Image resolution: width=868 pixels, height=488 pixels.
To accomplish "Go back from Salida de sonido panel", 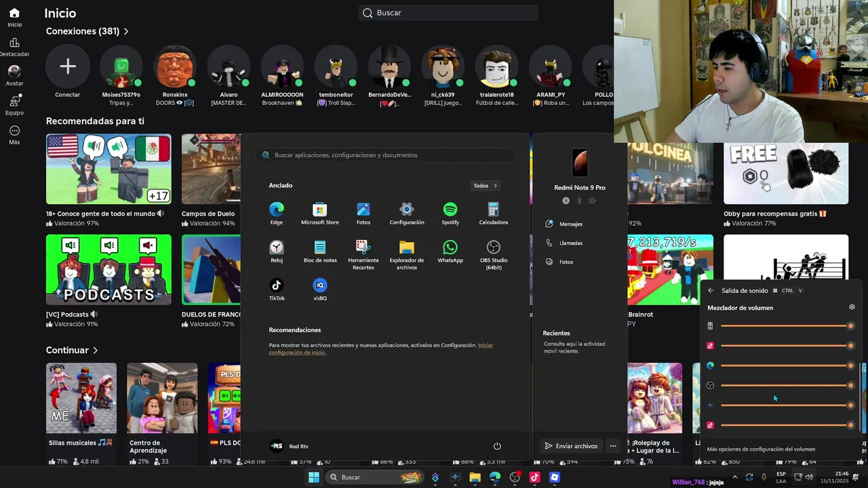I will [711, 291].
